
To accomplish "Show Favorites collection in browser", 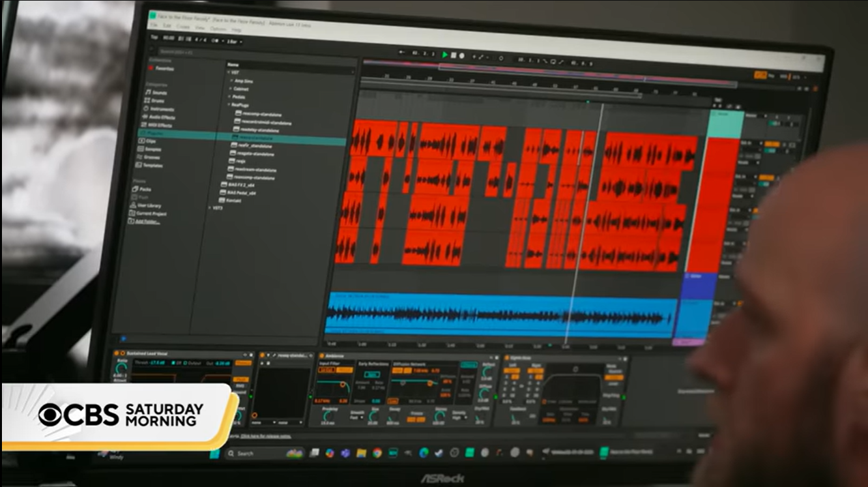I will (161, 68).
